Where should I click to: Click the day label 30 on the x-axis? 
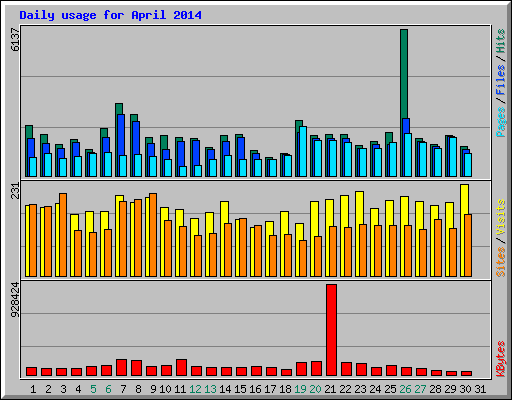[465, 389]
